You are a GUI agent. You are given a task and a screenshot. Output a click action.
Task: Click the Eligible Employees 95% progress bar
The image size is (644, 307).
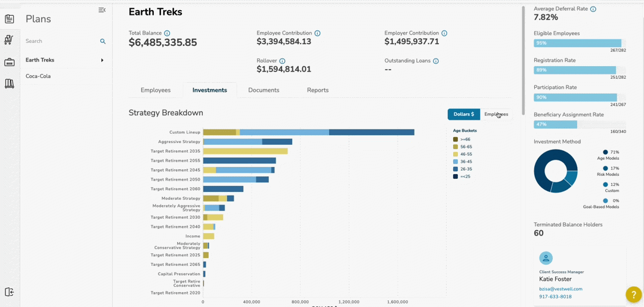coord(580,43)
